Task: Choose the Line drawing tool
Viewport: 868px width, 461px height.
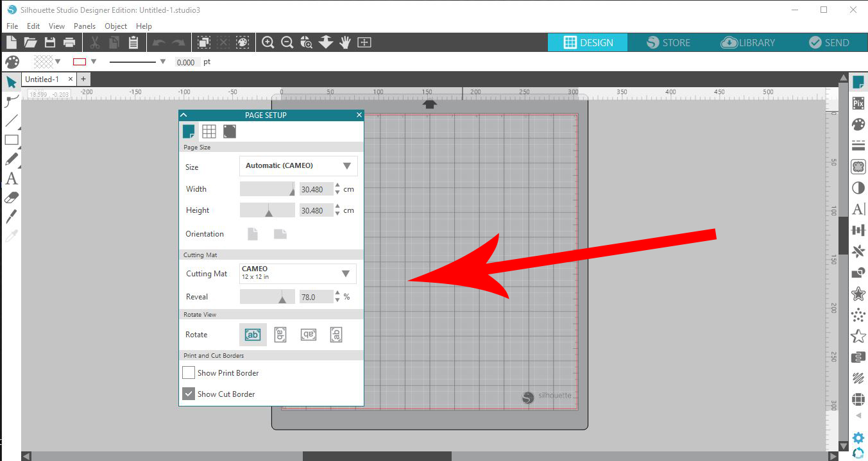Action: click(x=11, y=121)
